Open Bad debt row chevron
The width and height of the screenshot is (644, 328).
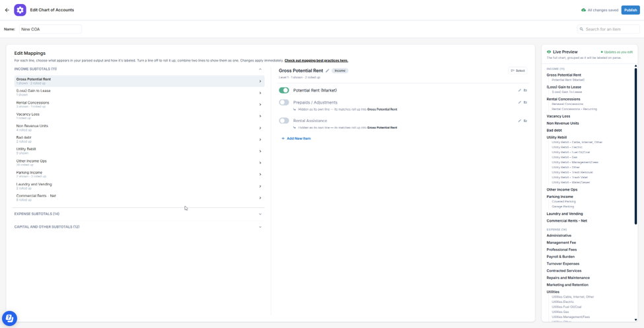click(x=260, y=139)
